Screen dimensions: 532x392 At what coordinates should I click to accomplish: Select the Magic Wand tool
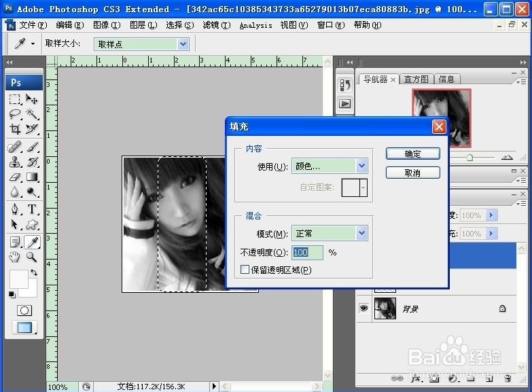(32, 114)
